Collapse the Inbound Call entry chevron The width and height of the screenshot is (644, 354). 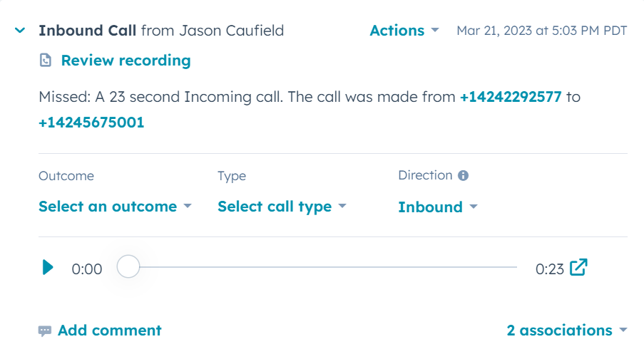tap(20, 31)
